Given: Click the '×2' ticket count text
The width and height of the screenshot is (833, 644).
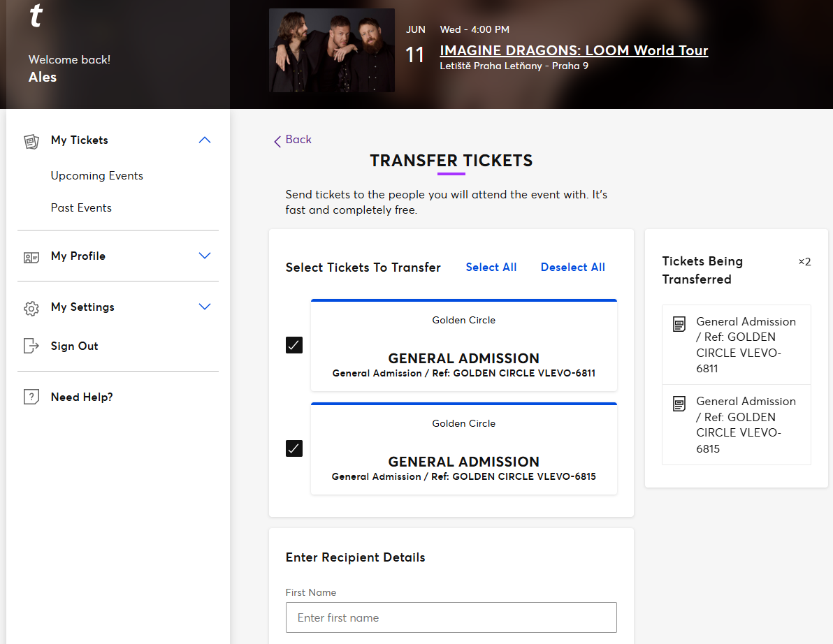Looking at the screenshot, I should (x=804, y=262).
